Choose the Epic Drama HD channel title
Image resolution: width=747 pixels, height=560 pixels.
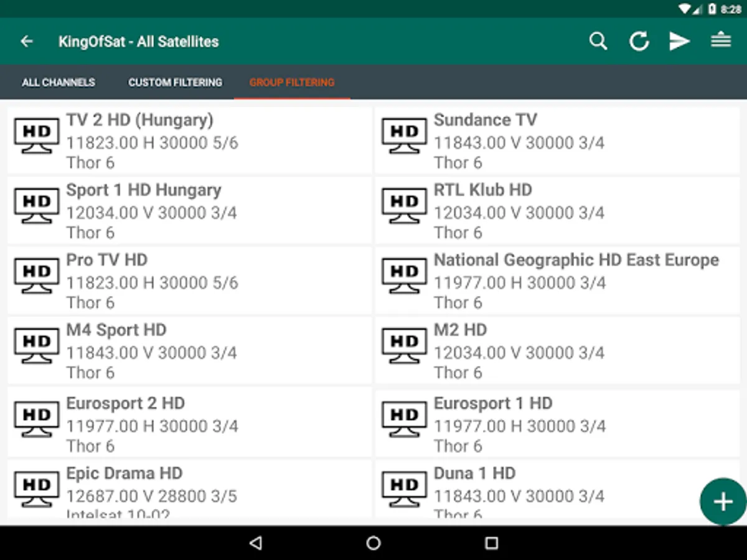click(x=125, y=474)
